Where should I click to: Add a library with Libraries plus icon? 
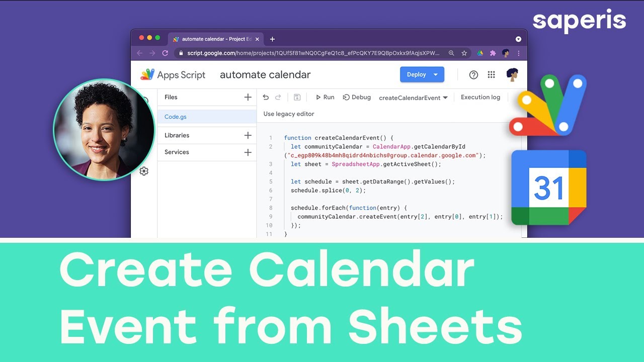click(248, 135)
